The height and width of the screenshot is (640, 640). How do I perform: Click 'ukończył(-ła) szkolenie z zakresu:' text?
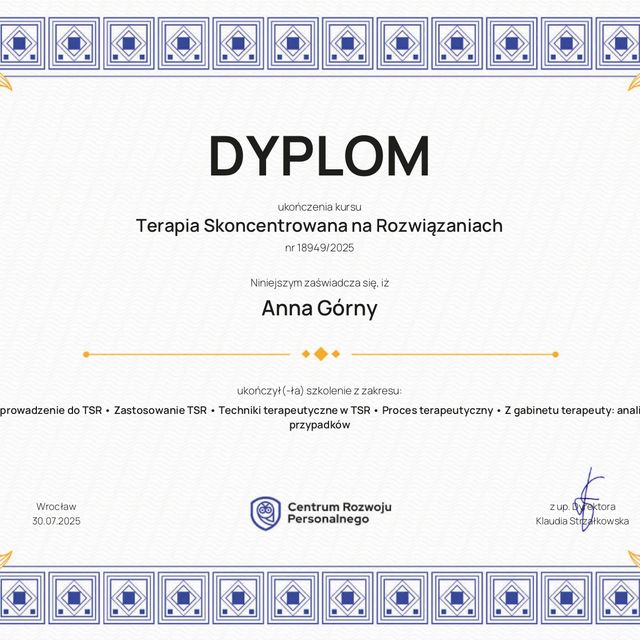[x=320, y=391]
